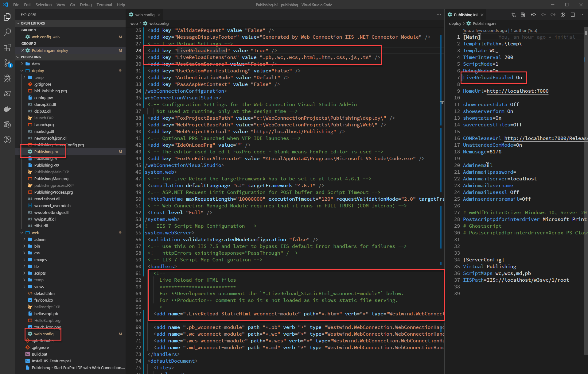Open the Docker view in activity bar
588x374 pixels.
pos(7,109)
